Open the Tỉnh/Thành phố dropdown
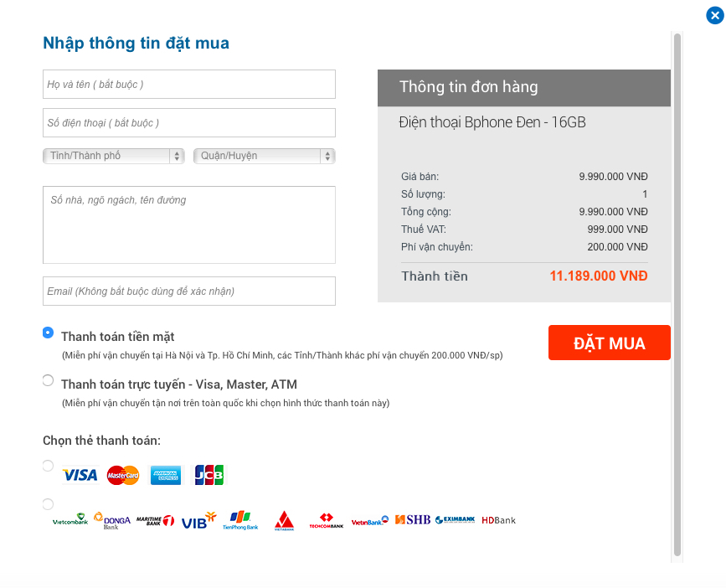726x588 pixels. (113, 156)
